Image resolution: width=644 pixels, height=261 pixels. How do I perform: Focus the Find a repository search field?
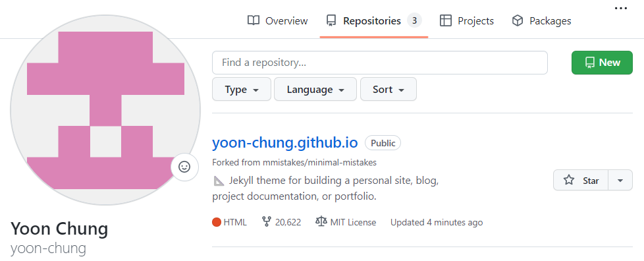point(379,63)
